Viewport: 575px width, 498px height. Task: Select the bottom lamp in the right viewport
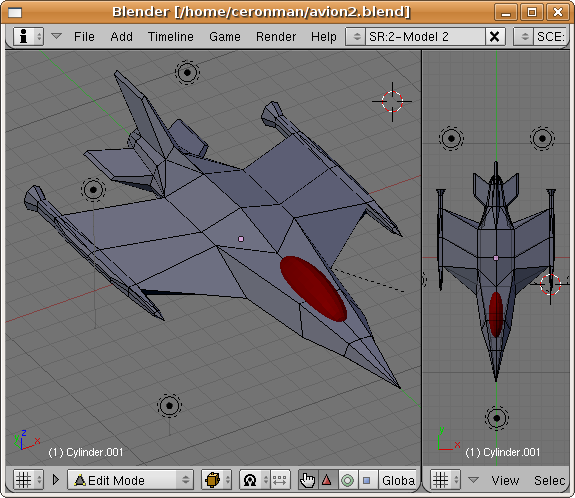pyautogui.click(x=497, y=418)
